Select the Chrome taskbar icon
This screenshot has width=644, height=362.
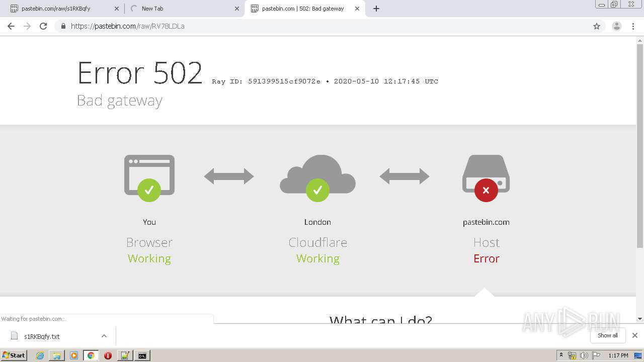tap(91, 355)
